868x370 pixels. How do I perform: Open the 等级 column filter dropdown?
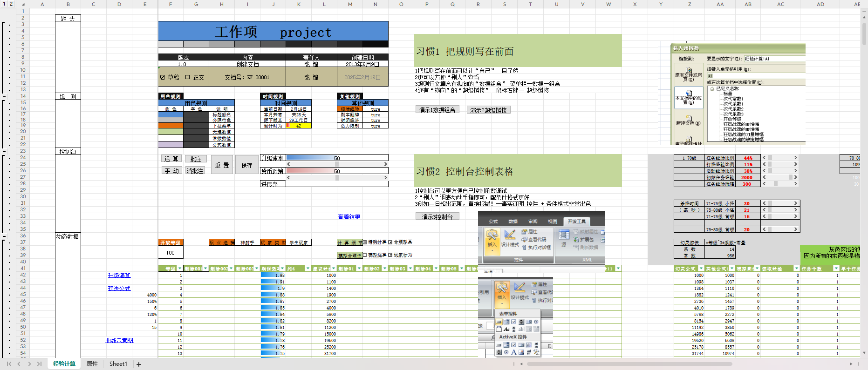[x=179, y=269]
